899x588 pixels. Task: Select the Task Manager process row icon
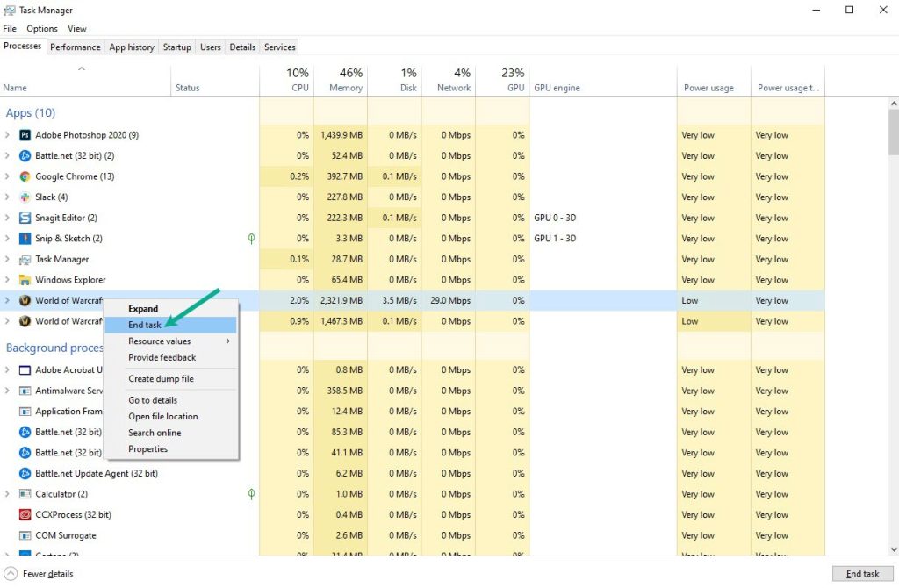tap(25, 260)
